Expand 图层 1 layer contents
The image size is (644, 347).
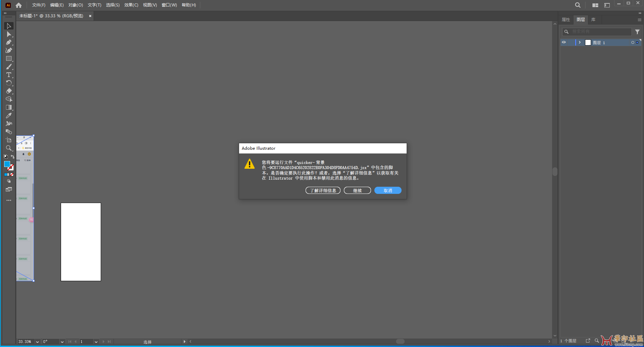point(580,42)
